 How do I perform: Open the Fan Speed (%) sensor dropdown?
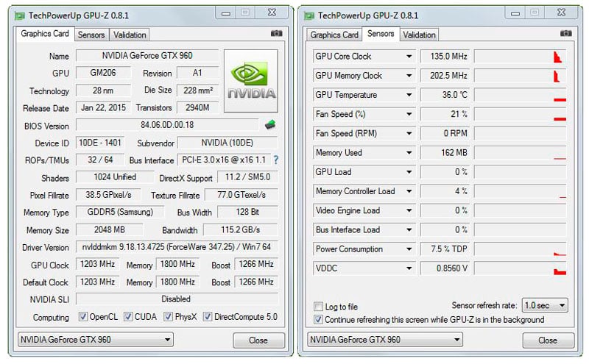click(409, 114)
